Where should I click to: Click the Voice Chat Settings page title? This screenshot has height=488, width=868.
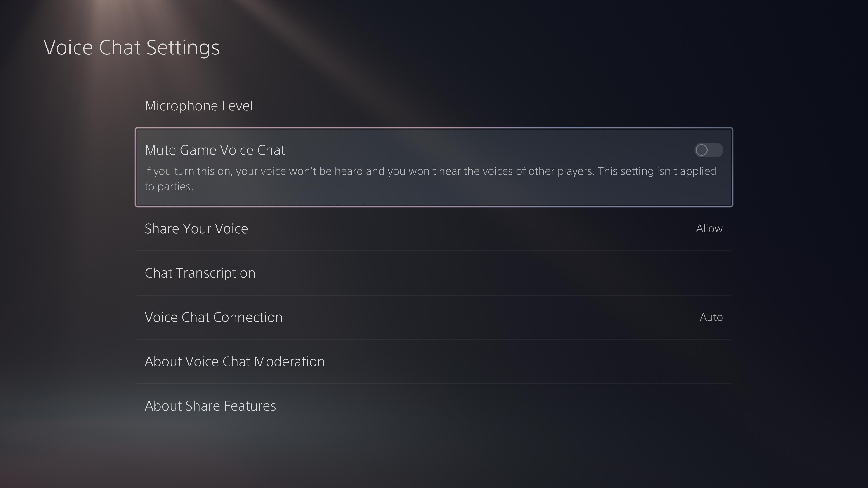tap(131, 47)
